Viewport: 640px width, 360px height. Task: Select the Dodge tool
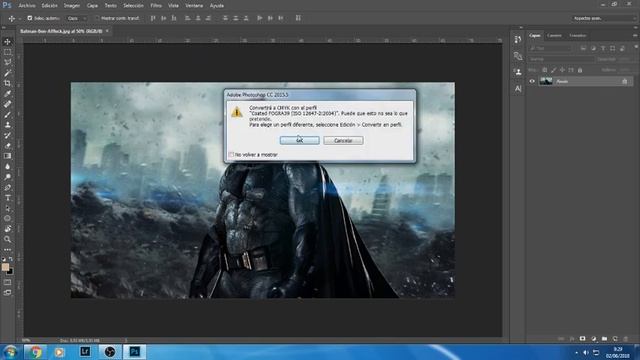(x=7, y=177)
